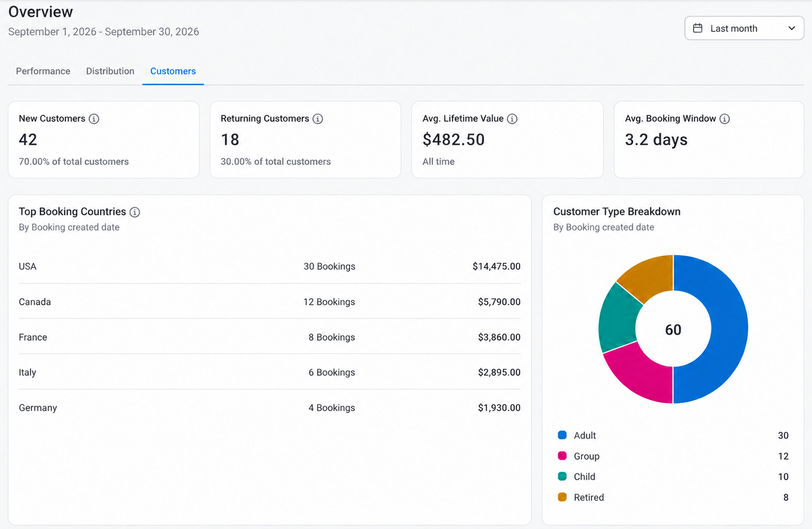Image resolution: width=812 pixels, height=529 pixels.
Task: Click the $2,895.00 revenue amount
Action: point(499,373)
